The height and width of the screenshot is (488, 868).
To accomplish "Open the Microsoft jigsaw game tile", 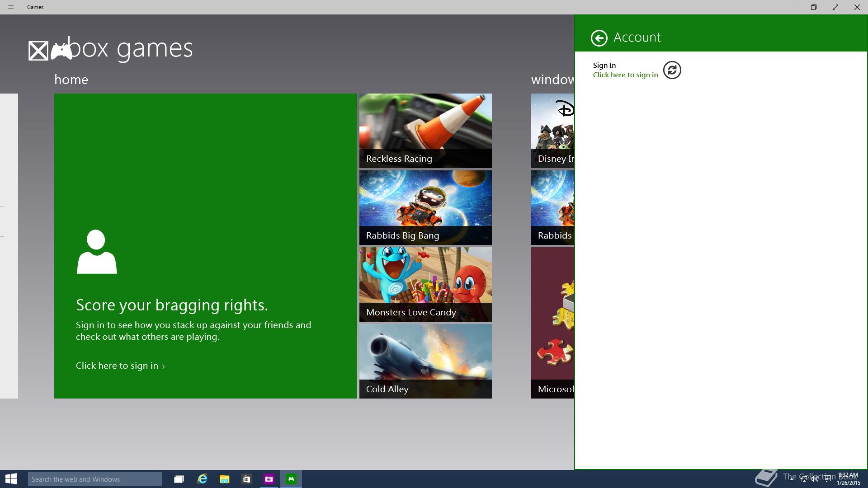I will point(552,323).
